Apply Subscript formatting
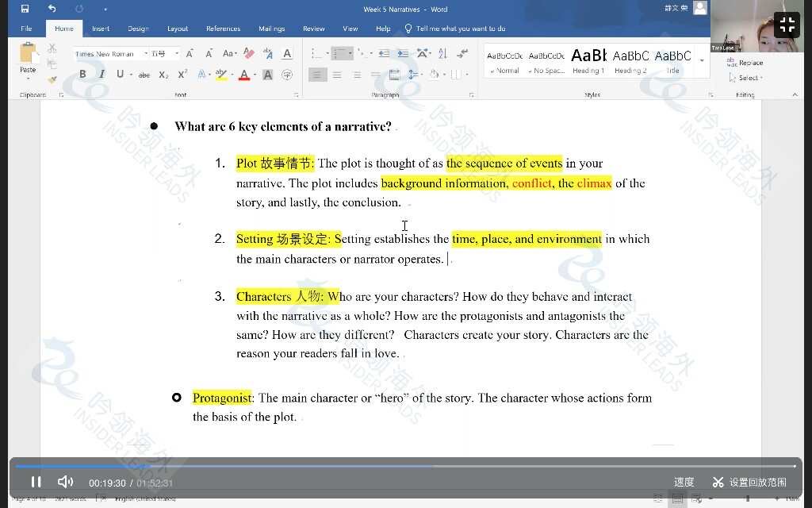Image resolution: width=812 pixels, height=508 pixels. (163, 75)
